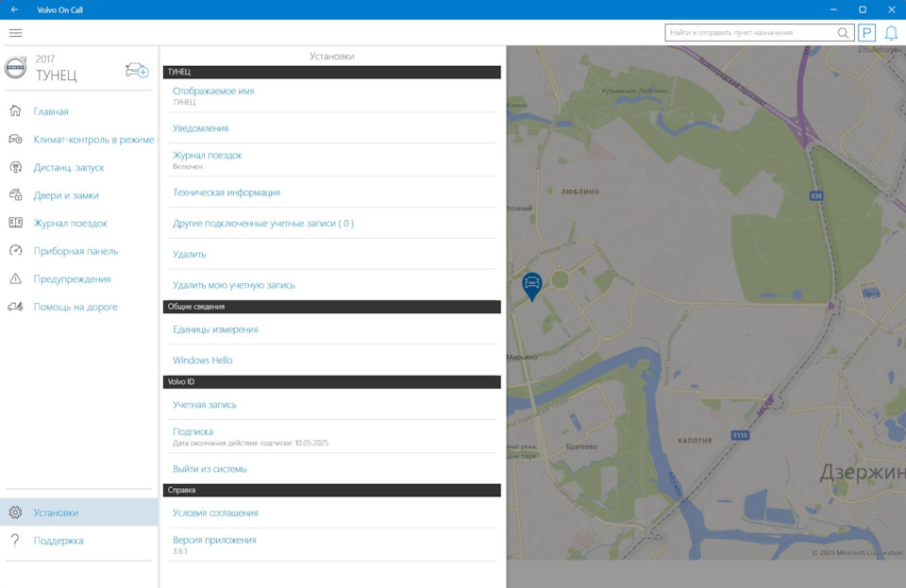Click the settings gear icon
Viewport: 906px width, 588px height.
tap(16, 512)
